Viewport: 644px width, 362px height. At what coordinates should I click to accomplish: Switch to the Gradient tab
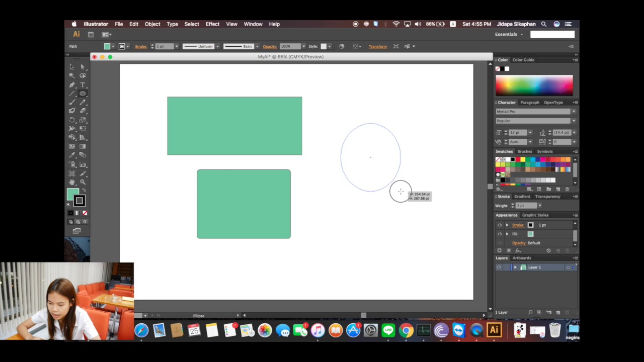[x=522, y=197]
